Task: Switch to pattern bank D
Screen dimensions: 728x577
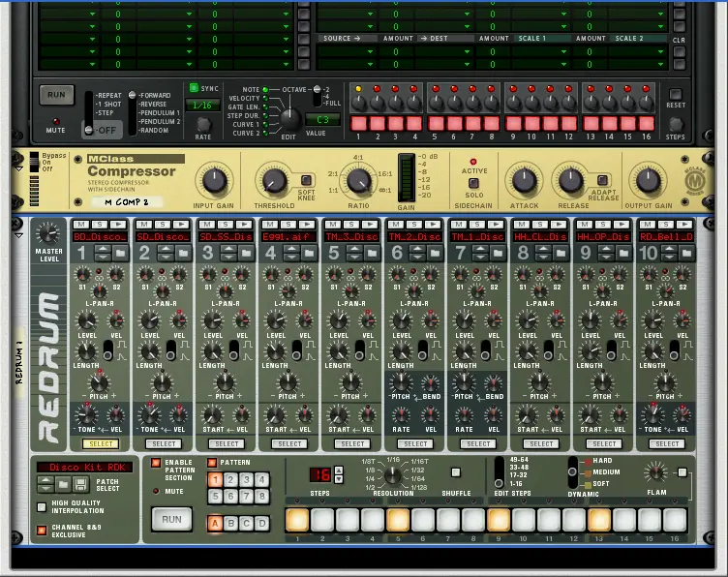Action: tap(261, 523)
